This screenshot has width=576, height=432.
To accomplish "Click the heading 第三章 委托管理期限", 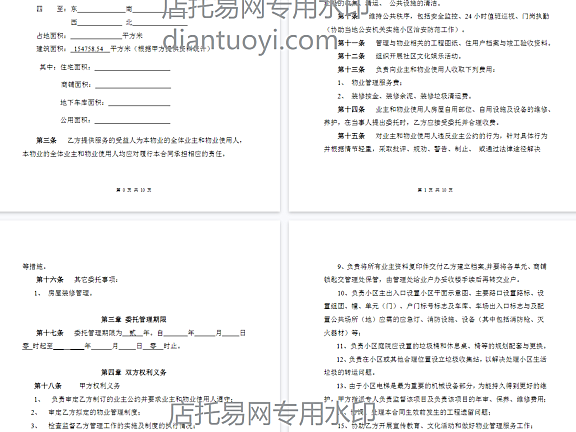I will (x=134, y=320).
